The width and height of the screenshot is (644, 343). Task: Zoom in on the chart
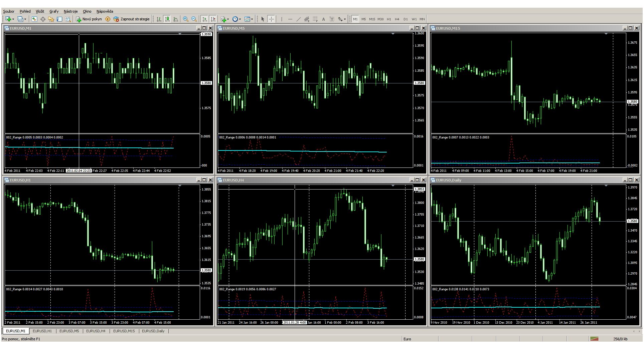(185, 19)
